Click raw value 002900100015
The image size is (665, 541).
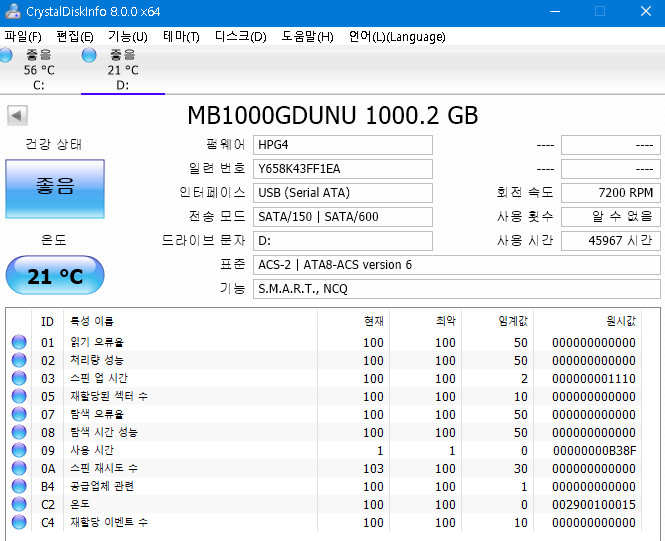tap(594, 505)
